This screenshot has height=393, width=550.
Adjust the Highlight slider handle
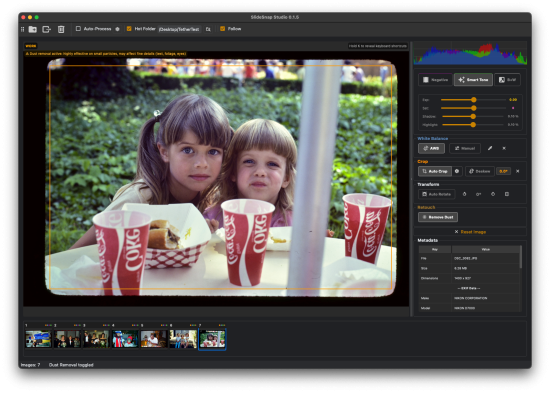473,125
